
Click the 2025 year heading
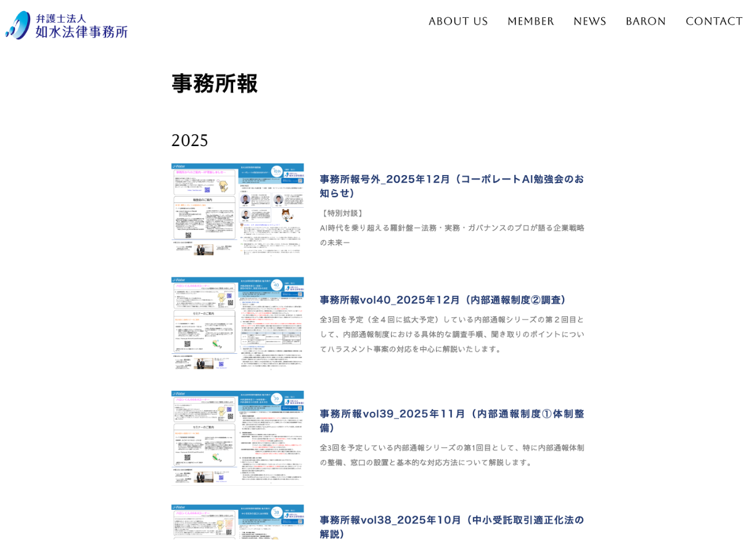(190, 141)
